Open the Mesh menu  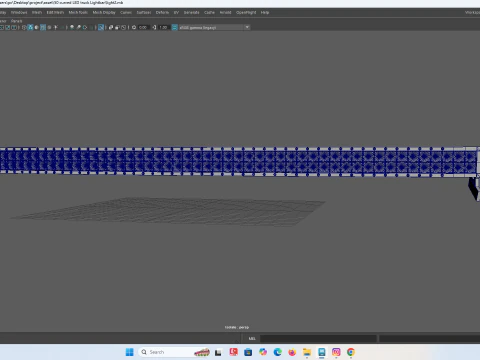coord(37,12)
